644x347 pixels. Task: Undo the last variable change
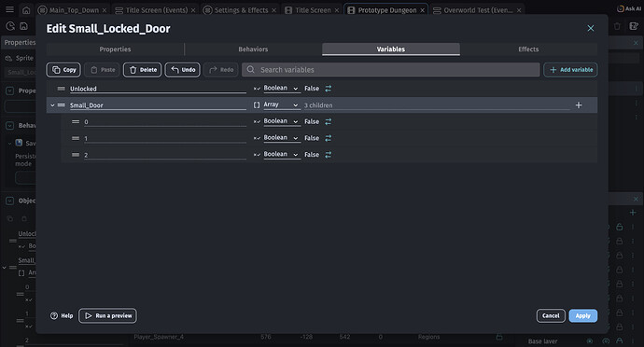pyautogui.click(x=183, y=70)
